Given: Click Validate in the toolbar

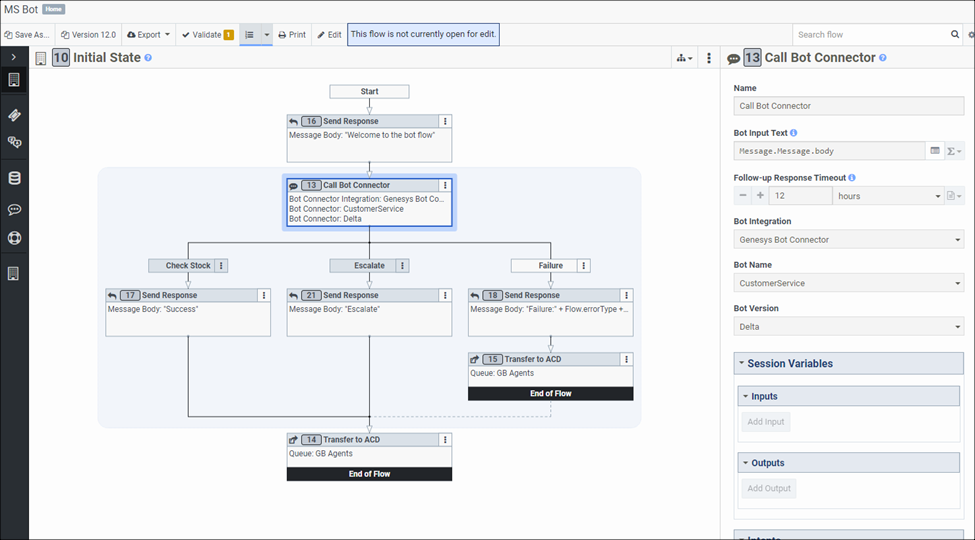Looking at the screenshot, I should click(x=207, y=35).
